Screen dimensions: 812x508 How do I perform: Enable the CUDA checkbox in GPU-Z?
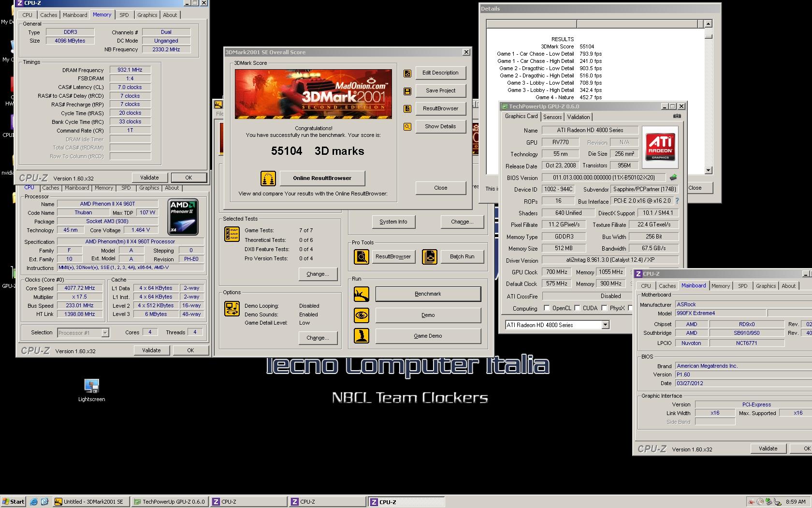pyautogui.click(x=577, y=308)
